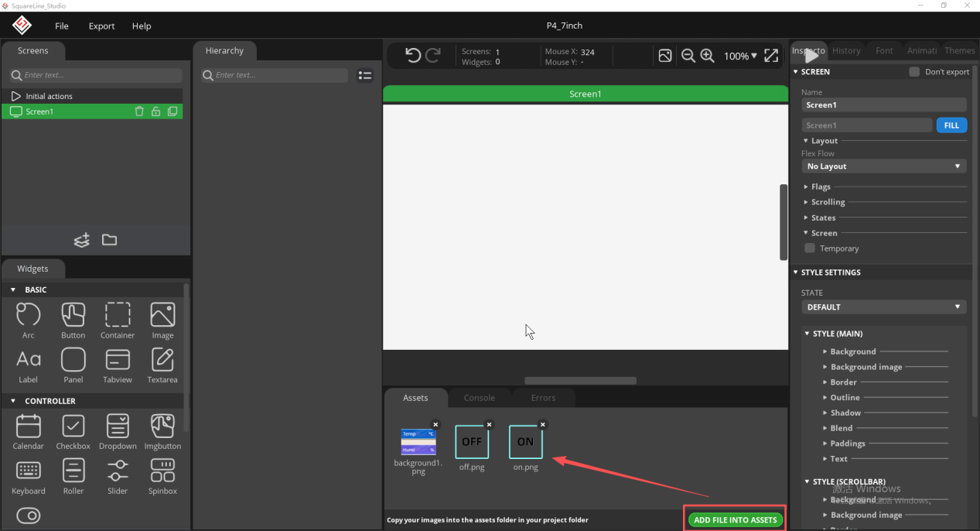Open the zoom 100% dropdown
Screen dimensions: 980x531
coord(740,56)
